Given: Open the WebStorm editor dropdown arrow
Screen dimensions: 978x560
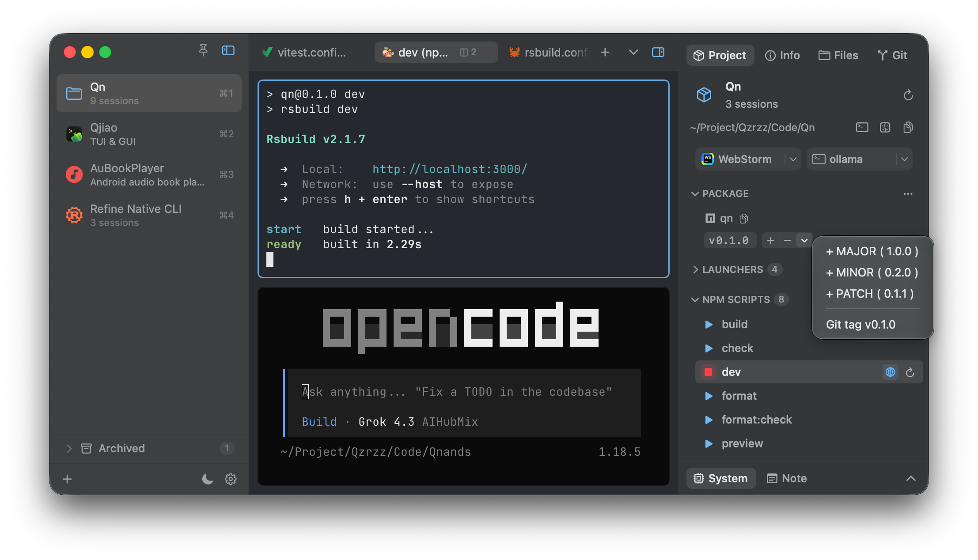Looking at the screenshot, I should pos(793,159).
